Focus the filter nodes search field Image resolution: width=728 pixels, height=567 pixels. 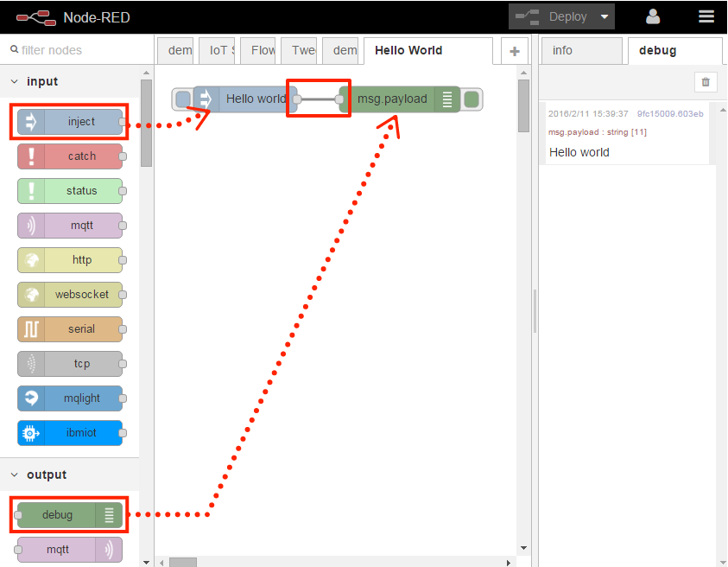[77, 50]
